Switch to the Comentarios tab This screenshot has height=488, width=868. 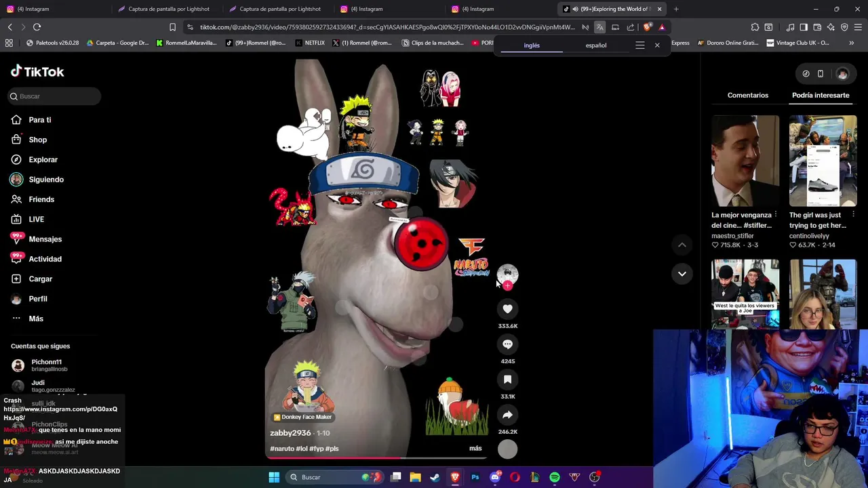(x=748, y=96)
